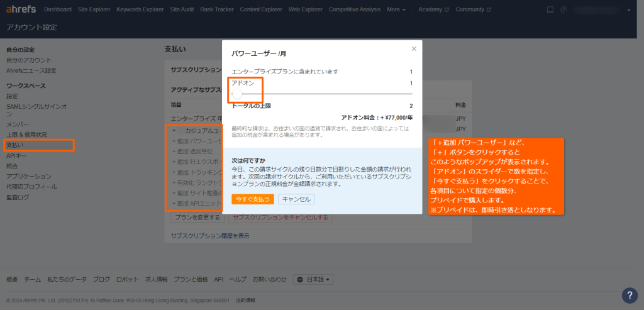This screenshot has width=644, height=310.
Task: Open Competitive Analysis
Action: pos(355,9)
